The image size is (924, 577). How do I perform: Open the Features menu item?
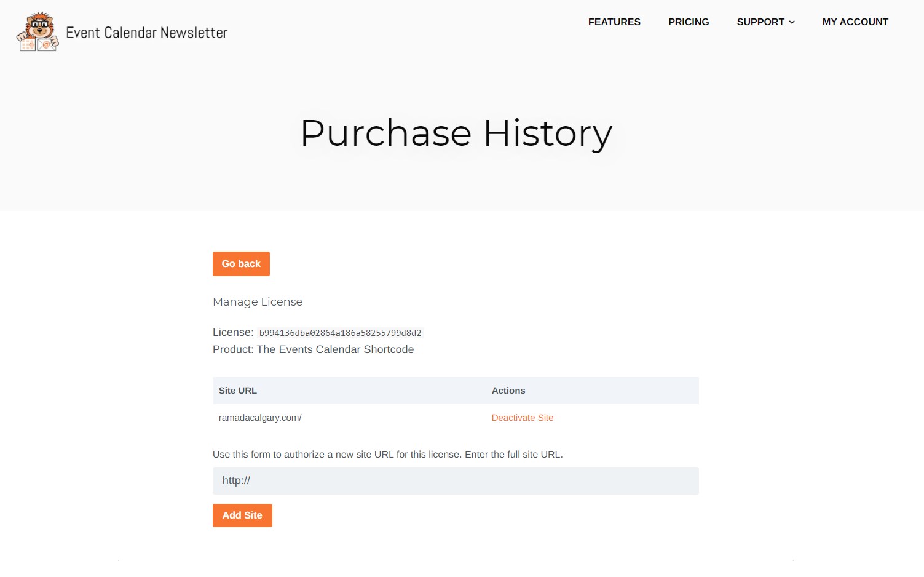(614, 22)
